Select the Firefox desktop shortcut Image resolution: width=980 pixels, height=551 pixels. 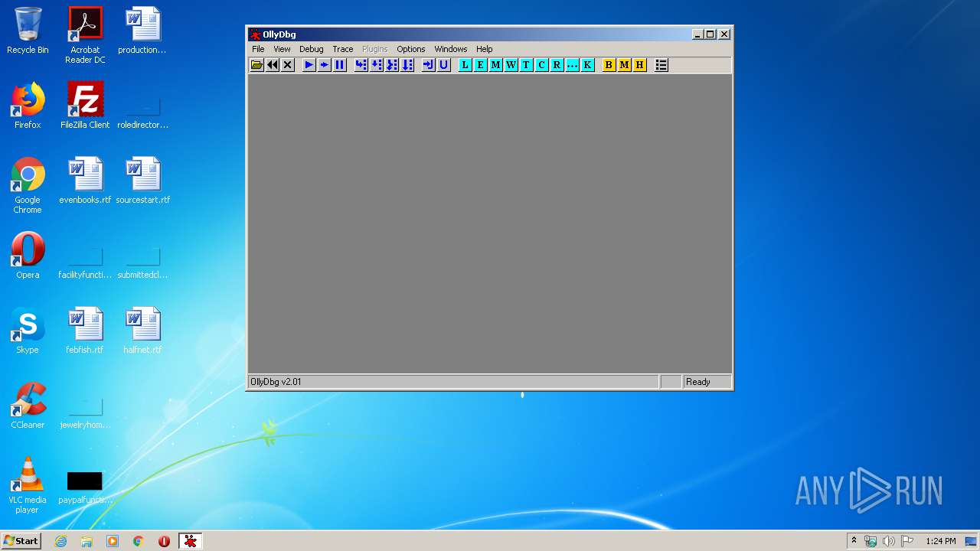click(28, 106)
